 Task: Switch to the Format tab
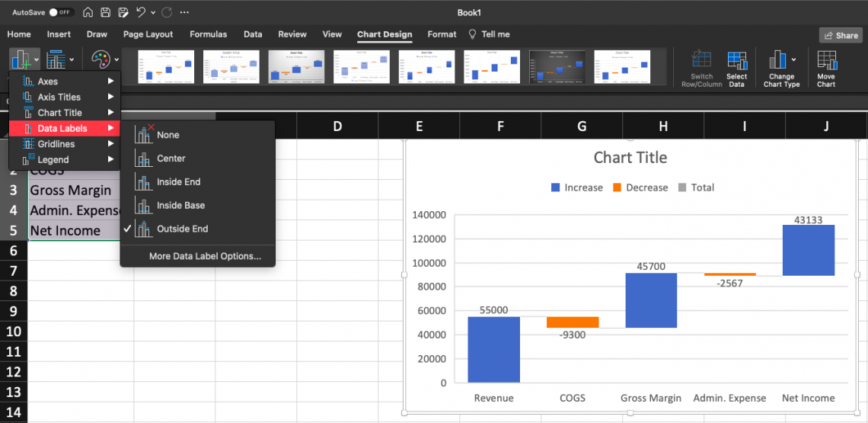tap(442, 34)
